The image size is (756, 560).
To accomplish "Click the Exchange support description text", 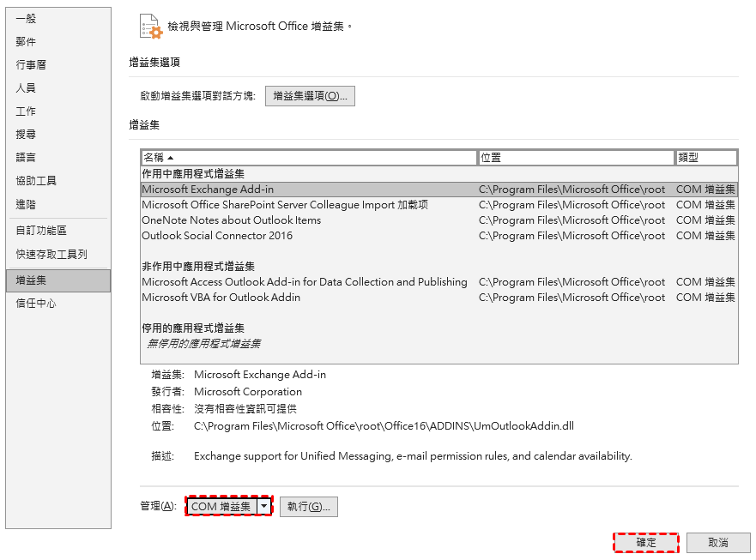I will 413,456.
